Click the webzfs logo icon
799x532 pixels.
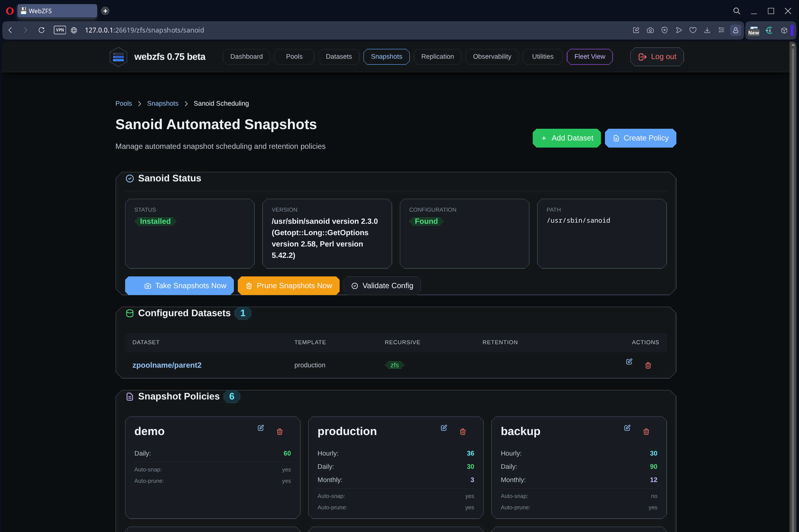pos(119,57)
